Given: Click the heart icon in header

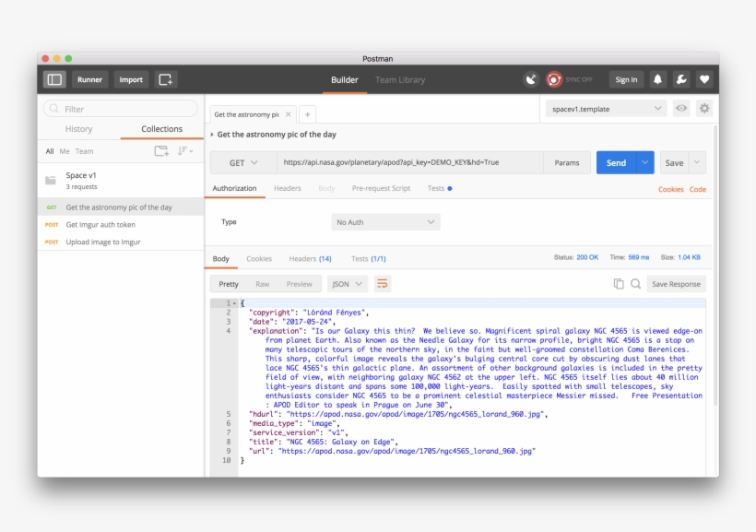Looking at the screenshot, I should click(x=704, y=79).
